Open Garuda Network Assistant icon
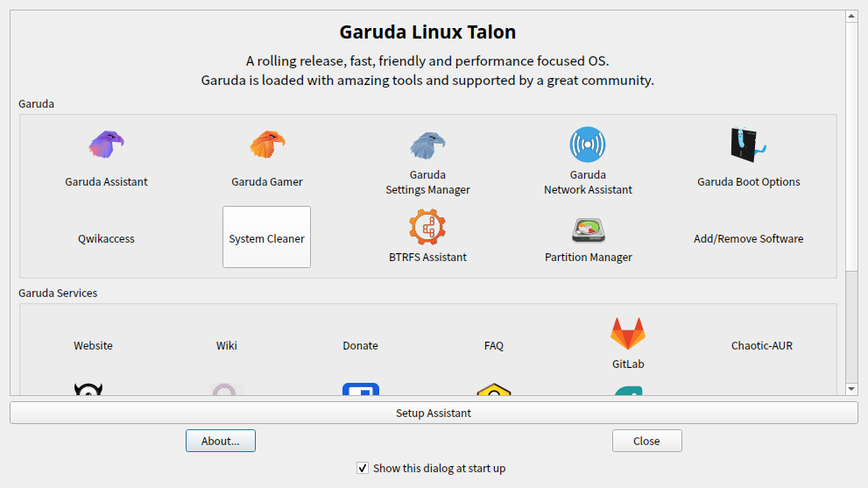Viewport: 868px width, 488px height. (x=588, y=145)
